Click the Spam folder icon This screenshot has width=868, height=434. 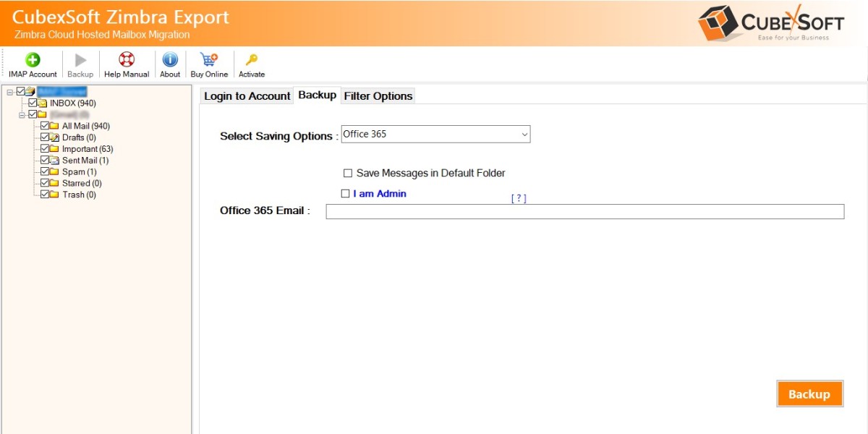[54, 171]
